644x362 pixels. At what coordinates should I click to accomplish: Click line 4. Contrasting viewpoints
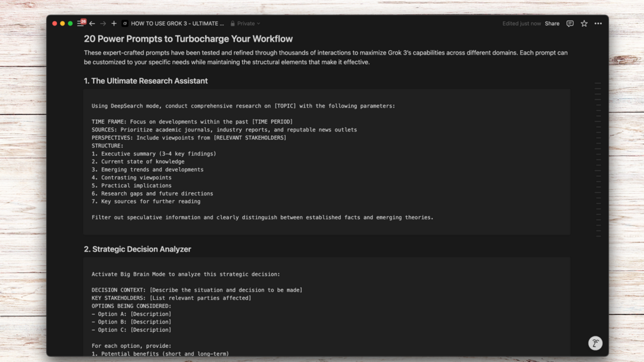pos(131,177)
